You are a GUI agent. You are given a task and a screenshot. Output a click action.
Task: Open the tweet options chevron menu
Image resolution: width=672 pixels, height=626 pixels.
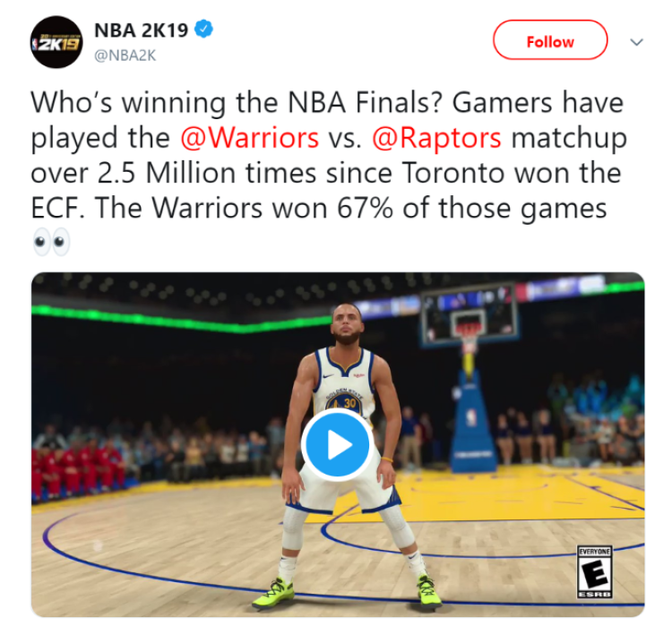637,42
